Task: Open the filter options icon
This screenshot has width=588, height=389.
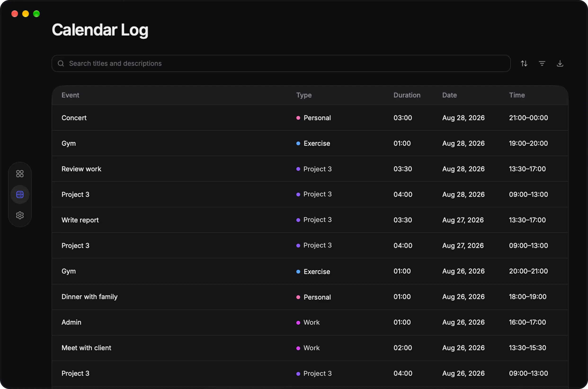Action: [542, 63]
